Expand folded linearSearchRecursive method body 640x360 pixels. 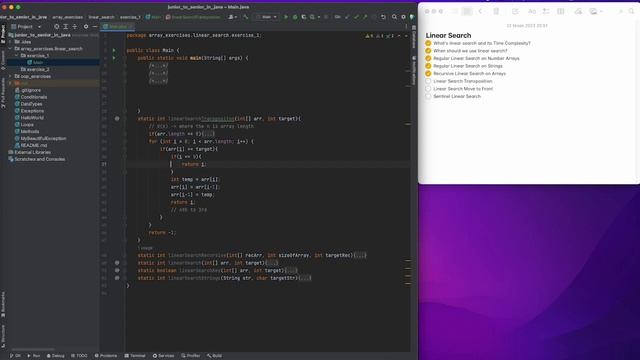tap(360, 256)
